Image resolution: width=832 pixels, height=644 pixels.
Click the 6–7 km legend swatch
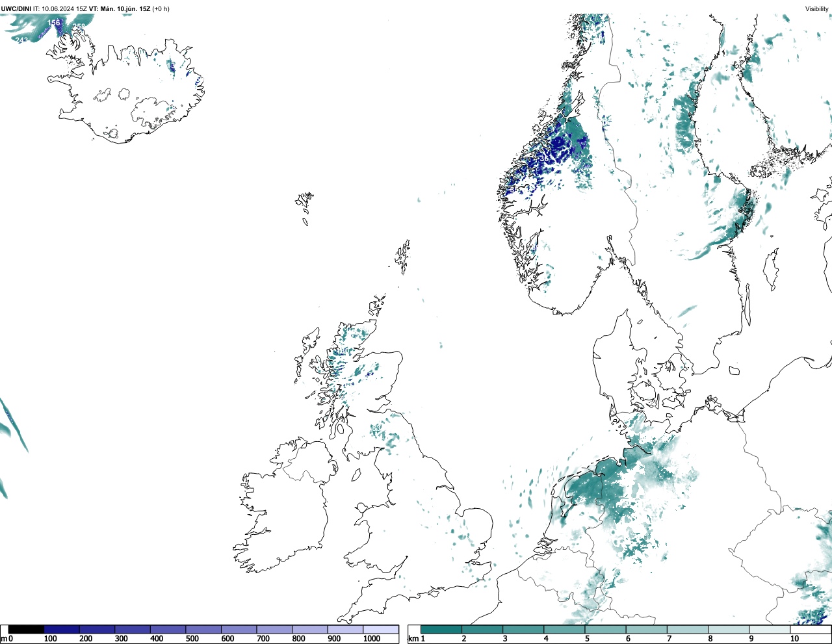646,629
